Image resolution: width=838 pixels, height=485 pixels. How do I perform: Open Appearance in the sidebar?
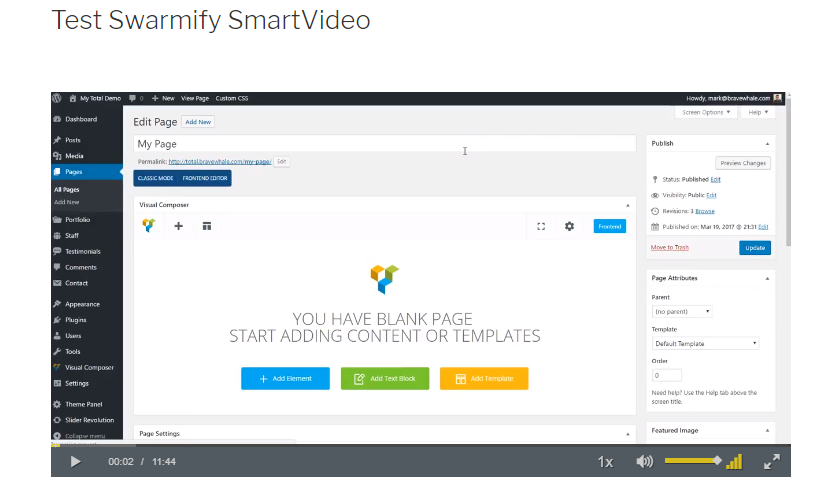pos(82,304)
